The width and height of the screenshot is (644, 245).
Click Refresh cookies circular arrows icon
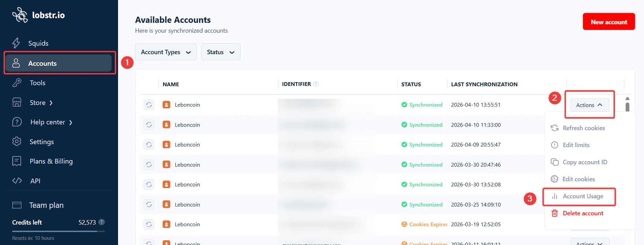555,128
